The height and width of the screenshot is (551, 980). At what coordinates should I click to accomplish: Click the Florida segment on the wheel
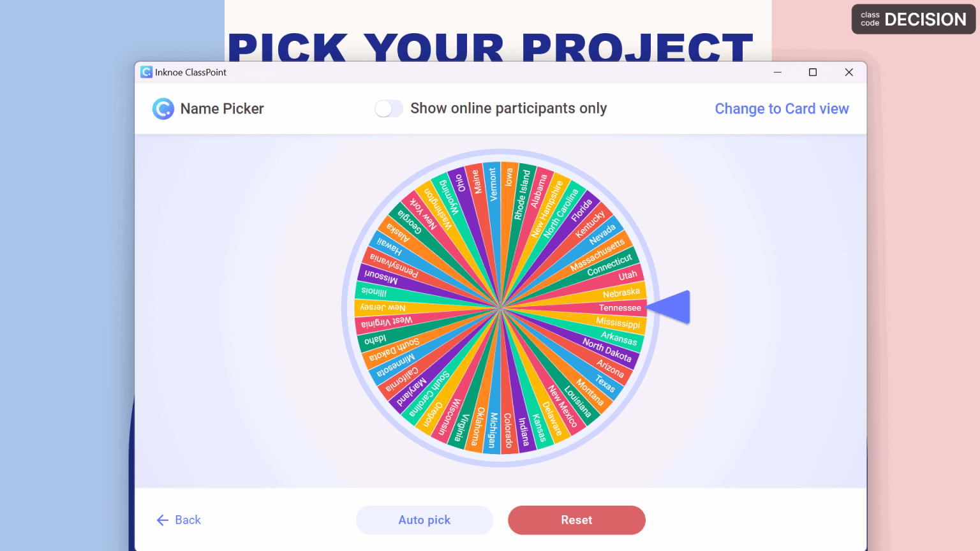click(582, 207)
